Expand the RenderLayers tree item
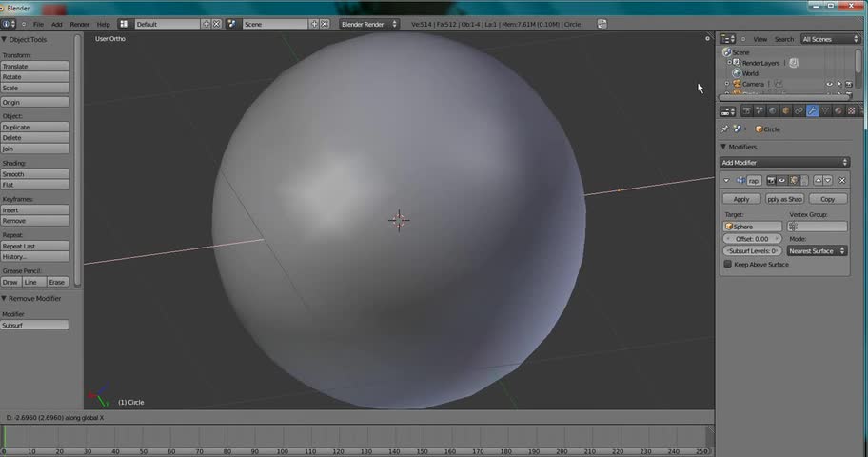 (x=729, y=63)
